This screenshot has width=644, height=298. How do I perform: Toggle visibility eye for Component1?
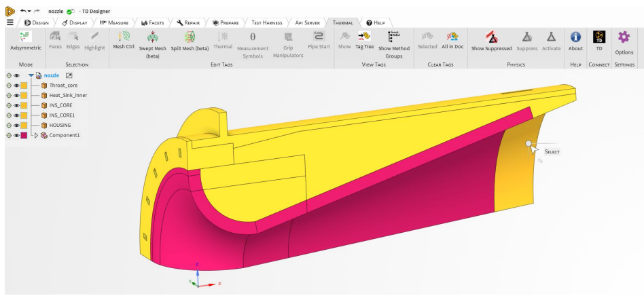pyautogui.click(x=16, y=136)
